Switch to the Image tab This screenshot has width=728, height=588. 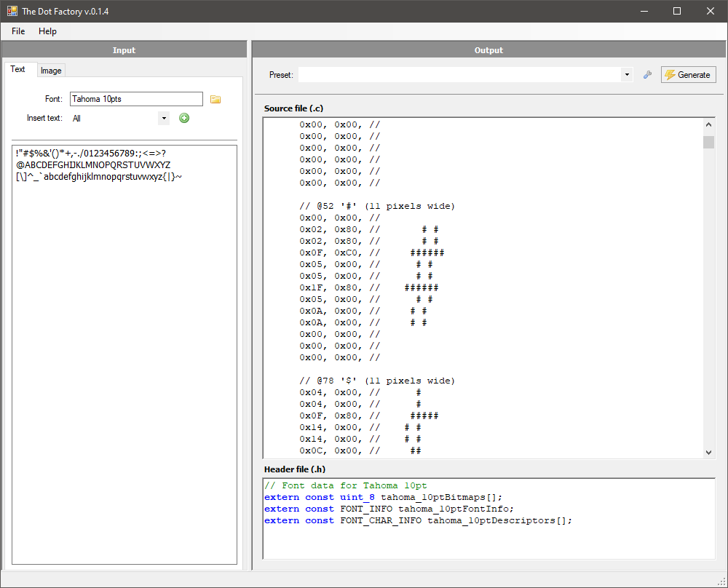pos(51,71)
